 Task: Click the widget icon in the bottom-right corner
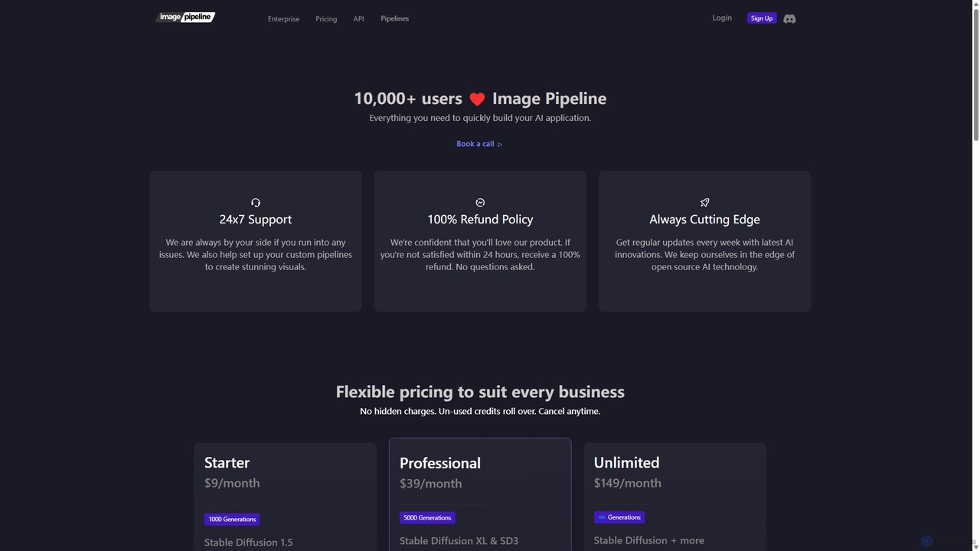[x=926, y=541]
